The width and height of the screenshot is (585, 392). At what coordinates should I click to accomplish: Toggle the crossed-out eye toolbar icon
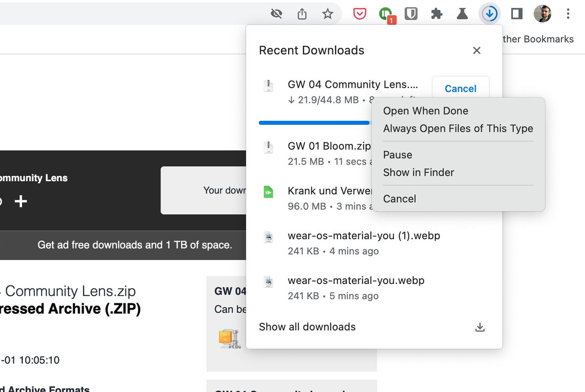pyautogui.click(x=276, y=14)
